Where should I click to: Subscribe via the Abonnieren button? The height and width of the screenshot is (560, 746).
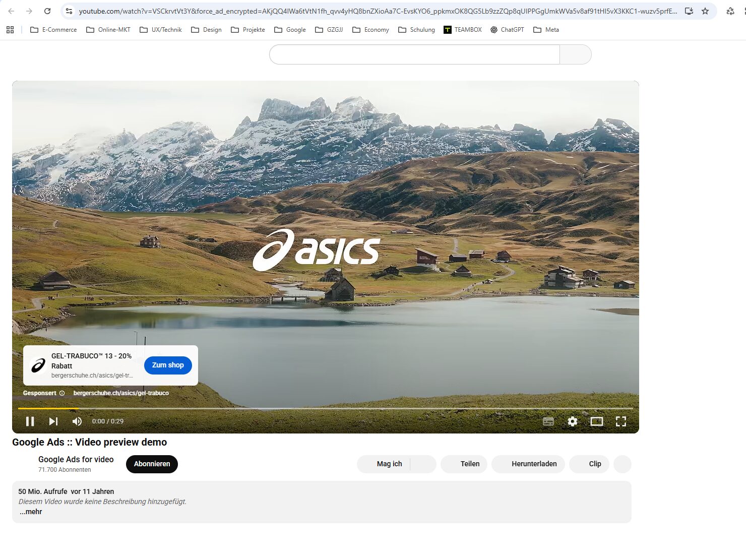[x=151, y=464]
